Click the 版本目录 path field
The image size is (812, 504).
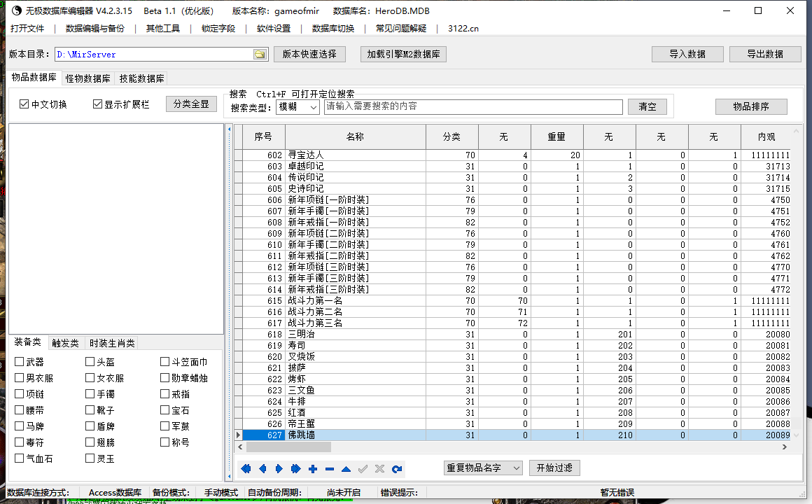pos(154,55)
